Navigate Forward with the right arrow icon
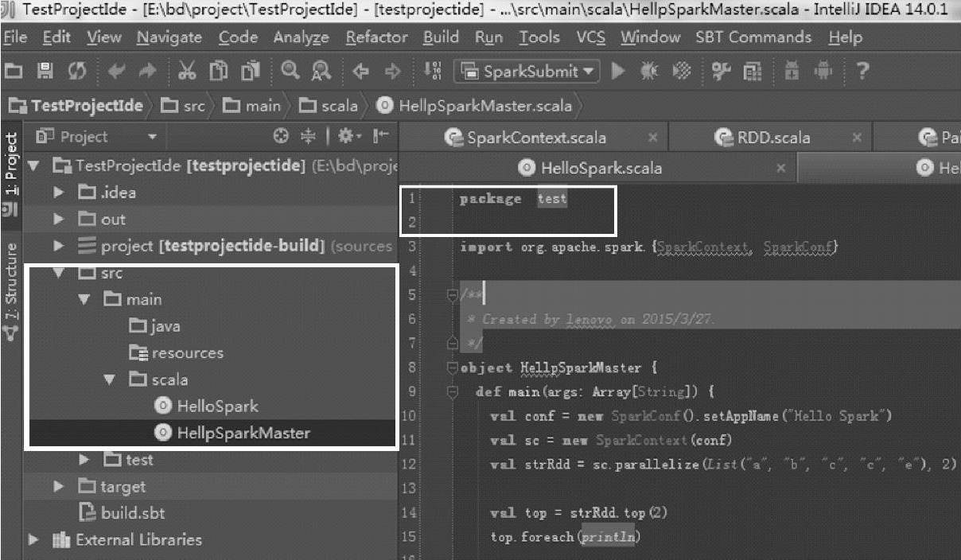The image size is (961, 560). click(392, 72)
